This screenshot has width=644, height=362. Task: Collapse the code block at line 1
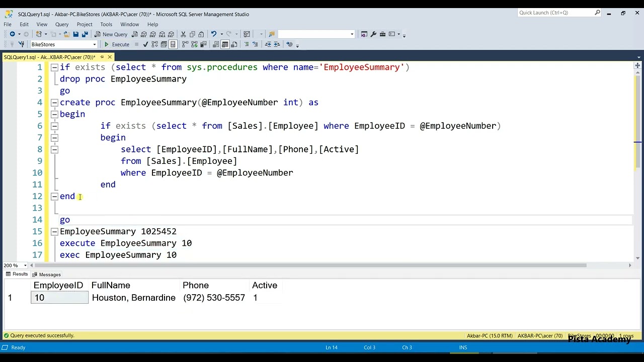(x=54, y=67)
